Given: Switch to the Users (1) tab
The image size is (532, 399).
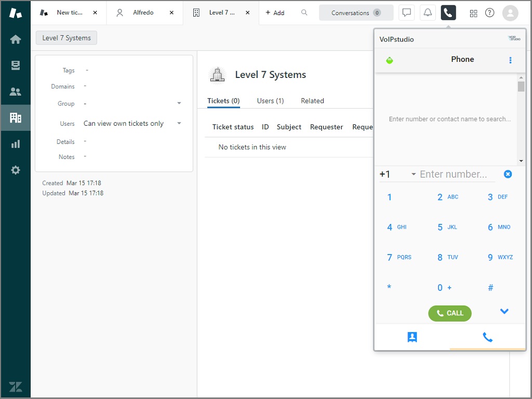Looking at the screenshot, I should coord(270,100).
